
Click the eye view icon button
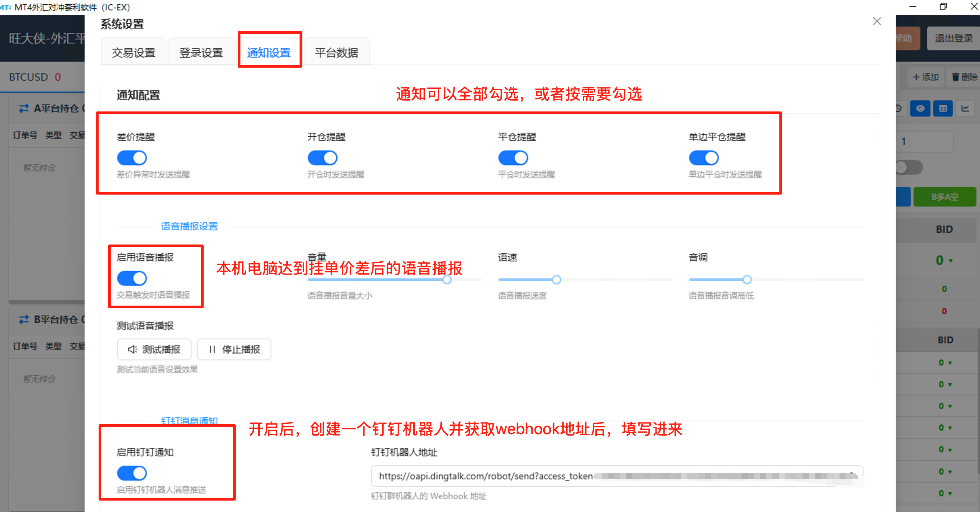pyautogui.click(x=920, y=109)
